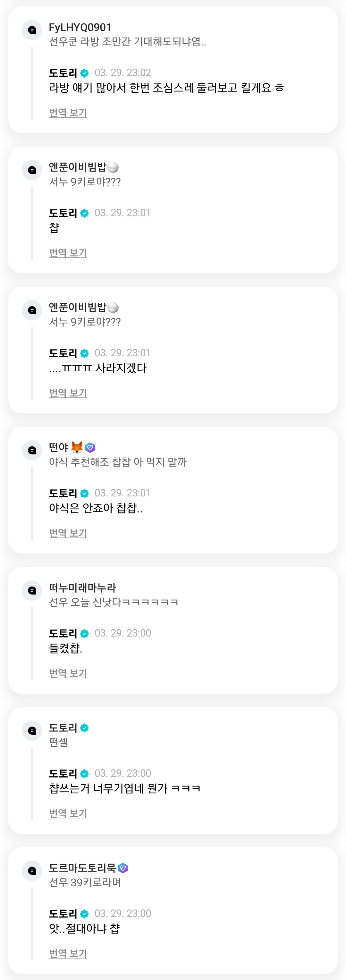Open translation under 챱쓰는거 너무기엽네 reply
The width and height of the screenshot is (346, 980).
coord(68,813)
